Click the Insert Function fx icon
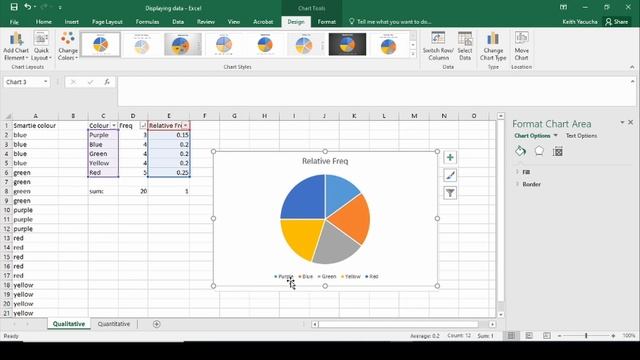 (107, 82)
